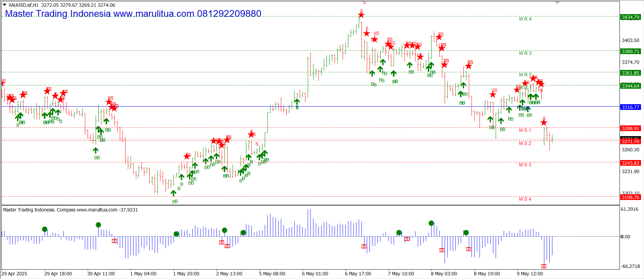Select the M.R 3 resistance level label

[525, 53]
